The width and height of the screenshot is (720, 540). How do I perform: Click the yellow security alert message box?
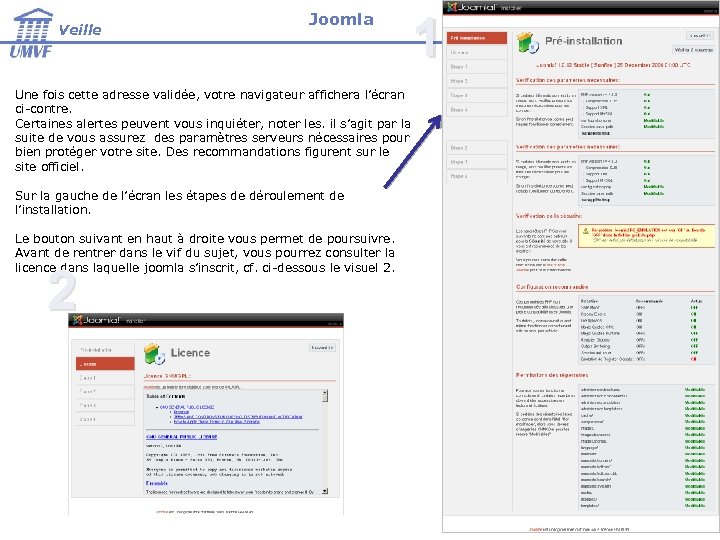pyautogui.click(x=647, y=236)
